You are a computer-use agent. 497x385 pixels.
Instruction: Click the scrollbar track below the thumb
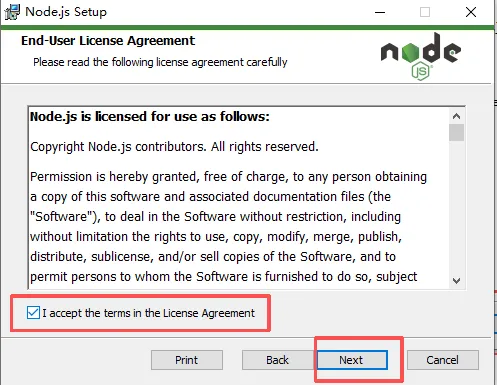456,207
